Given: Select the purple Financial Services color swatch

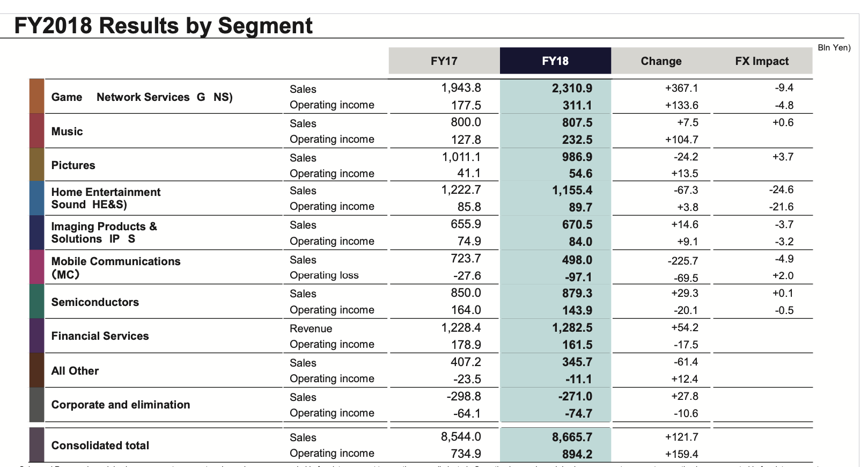Looking at the screenshot, I should click(36, 335).
